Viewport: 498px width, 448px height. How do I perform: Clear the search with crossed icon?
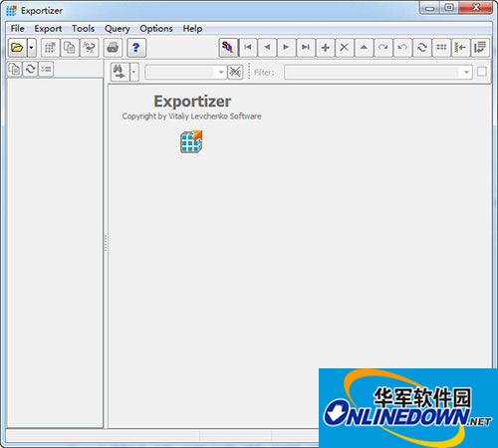(235, 72)
